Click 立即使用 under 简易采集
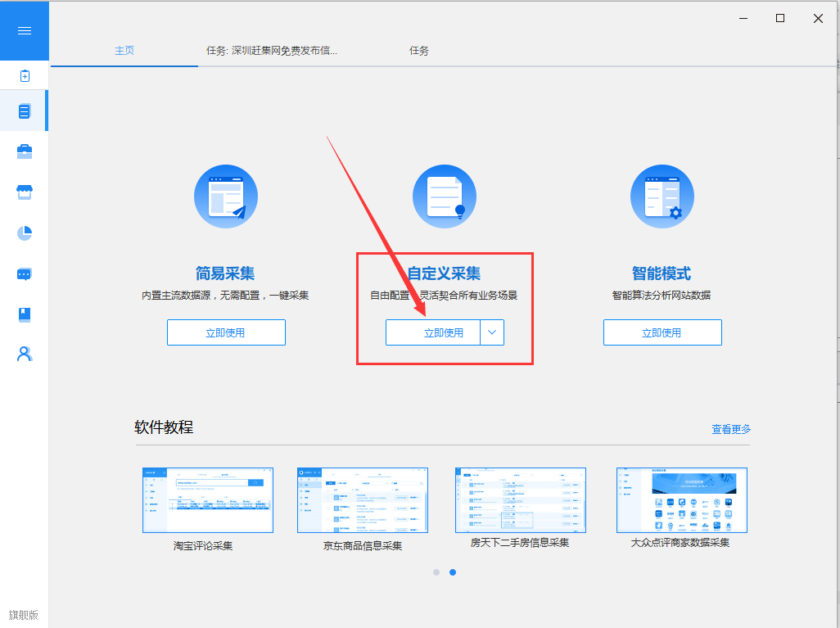Viewport: 840px width, 628px height. click(x=226, y=332)
